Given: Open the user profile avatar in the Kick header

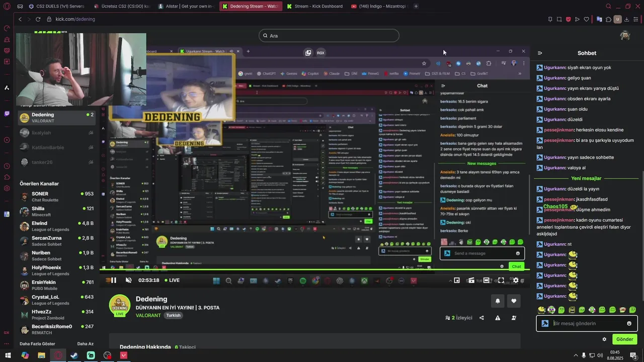Looking at the screenshot, I should click(625, 35).
